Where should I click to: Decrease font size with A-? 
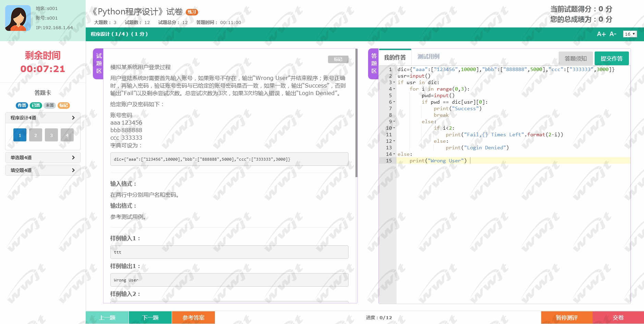tap(613, 34)
